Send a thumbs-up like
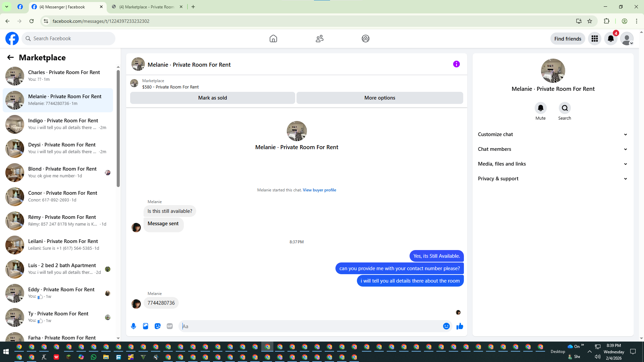The image size is (644, 362). [460, 326]
